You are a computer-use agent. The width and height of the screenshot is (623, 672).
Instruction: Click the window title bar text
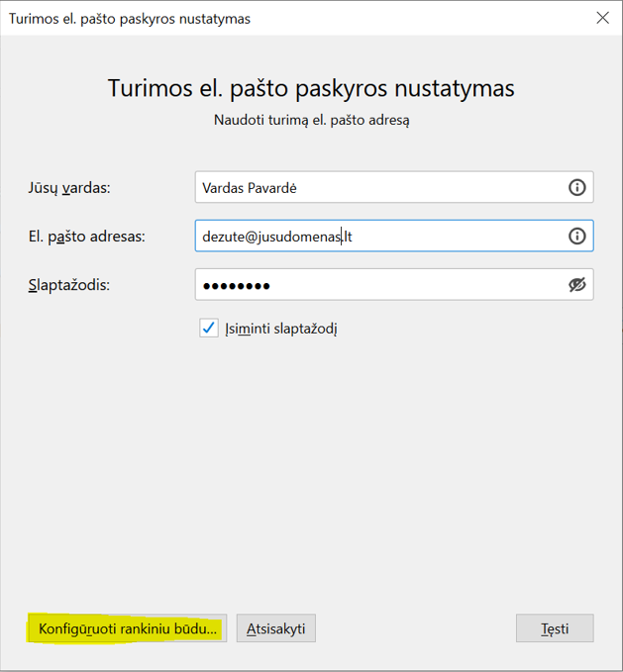point(130,19)
